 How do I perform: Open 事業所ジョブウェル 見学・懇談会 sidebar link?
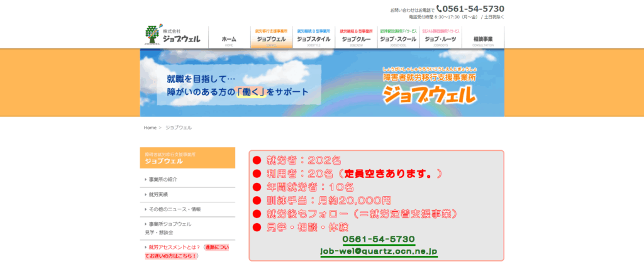pyautogui.click(x=187, y=228)
